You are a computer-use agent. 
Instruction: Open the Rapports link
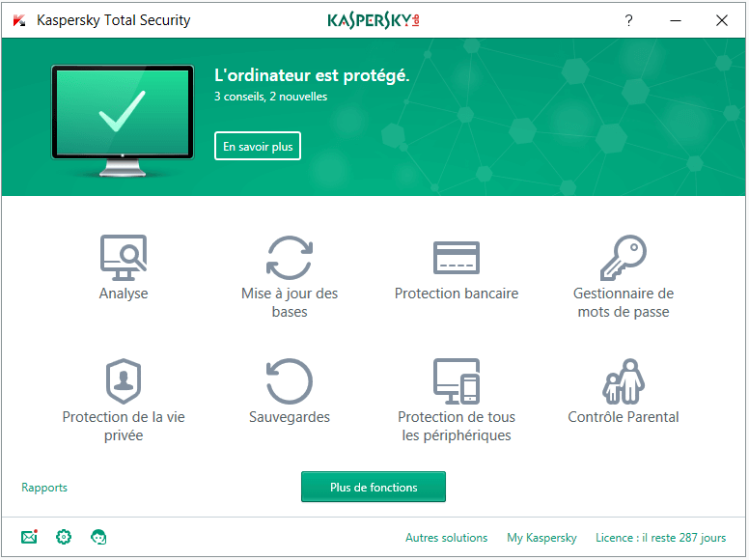click(44, 488)
